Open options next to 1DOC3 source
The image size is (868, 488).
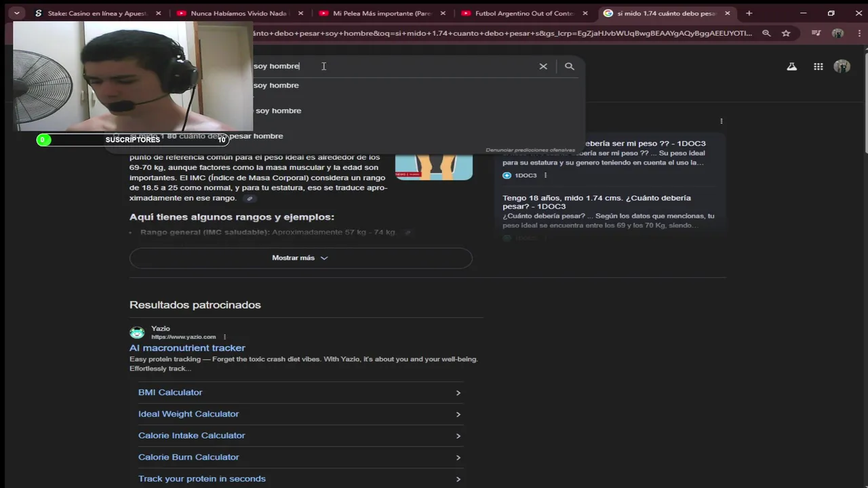[x=545, y=176]
